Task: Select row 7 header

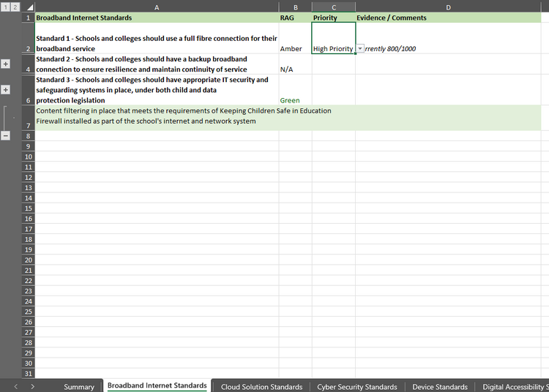Action: click(28, 118)
